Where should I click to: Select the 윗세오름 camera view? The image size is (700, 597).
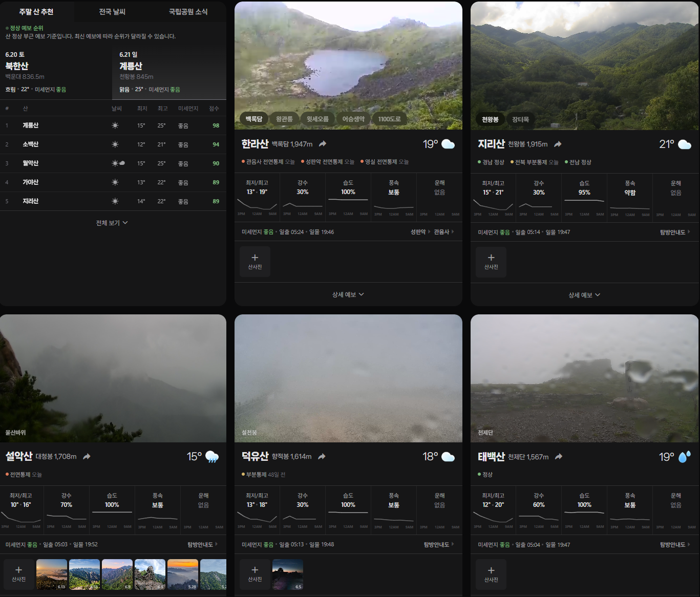point(317,119)
